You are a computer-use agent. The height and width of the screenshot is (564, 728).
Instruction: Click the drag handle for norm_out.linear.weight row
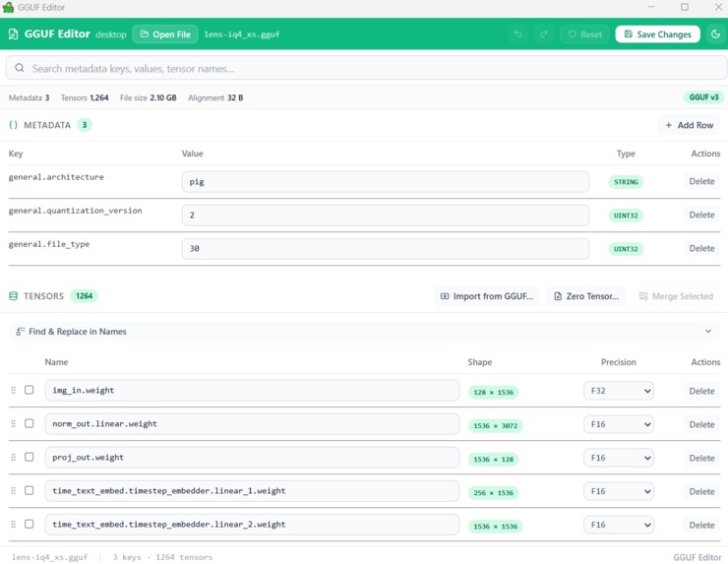[14, 423]
